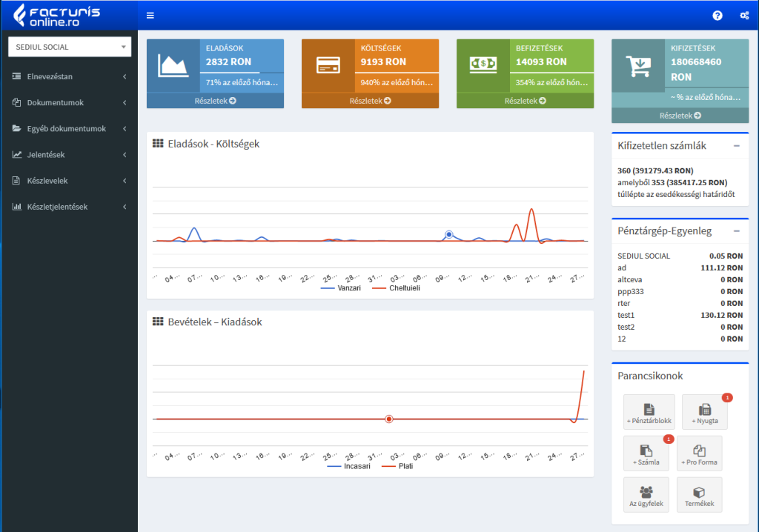Viewport: 759px width, 532px height.
Task: Click the Egyéb dokumentumok folder icon
Action: (x=16, y=128)
